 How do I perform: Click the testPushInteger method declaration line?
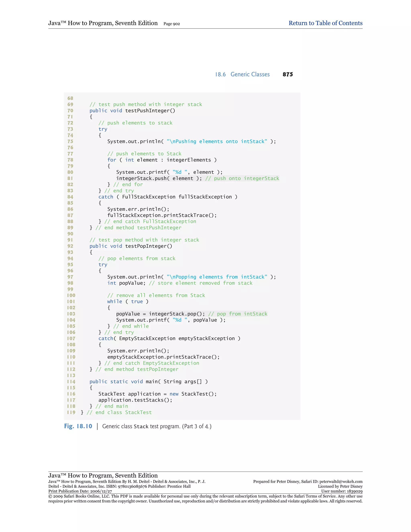coord(132,111)
